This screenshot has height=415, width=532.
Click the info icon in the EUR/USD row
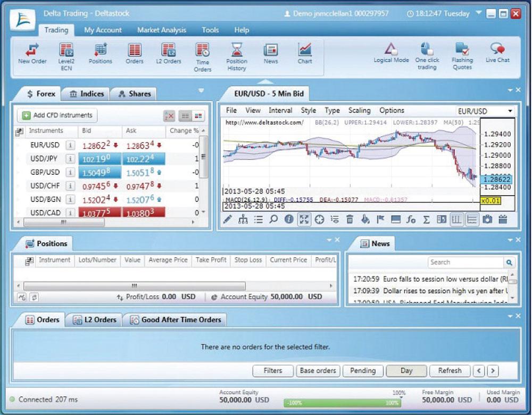coord(70,146)
